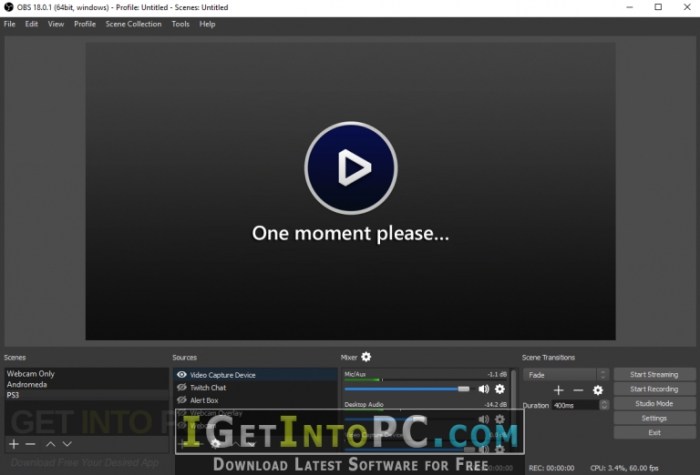This screenshot has height=475, width=700.
Task: Move selected scene up
Action: click(50, 444)
